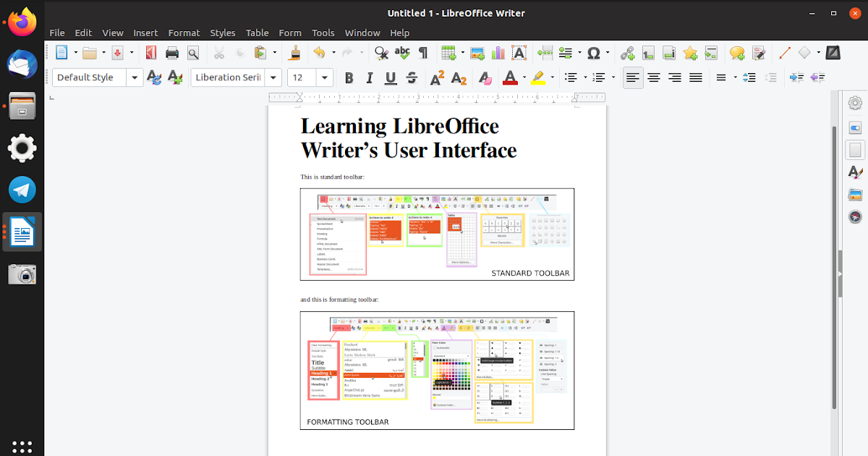Apply the red font color
Image resolution: width=868 pixels, height=456 pixels.
[x=510, y=77]
